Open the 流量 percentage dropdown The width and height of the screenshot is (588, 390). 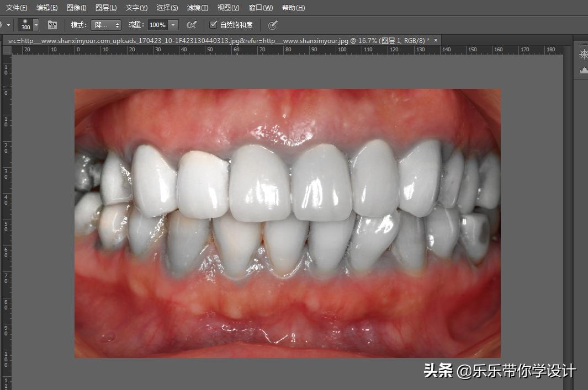[x=173, y=24]
